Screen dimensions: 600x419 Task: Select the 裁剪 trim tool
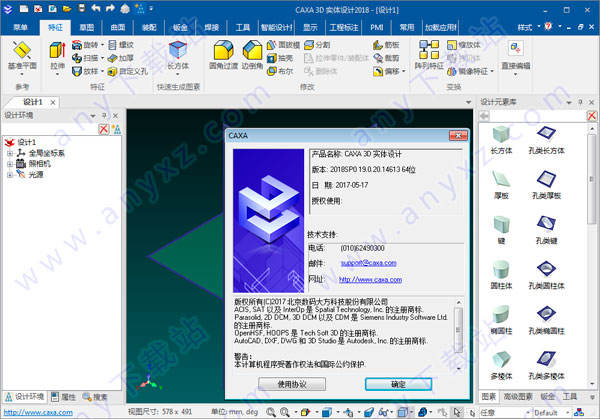(386, 58)
